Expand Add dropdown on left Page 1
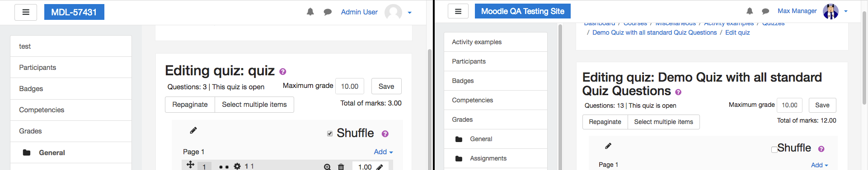 pyautogui.click(x=383, y=152)
